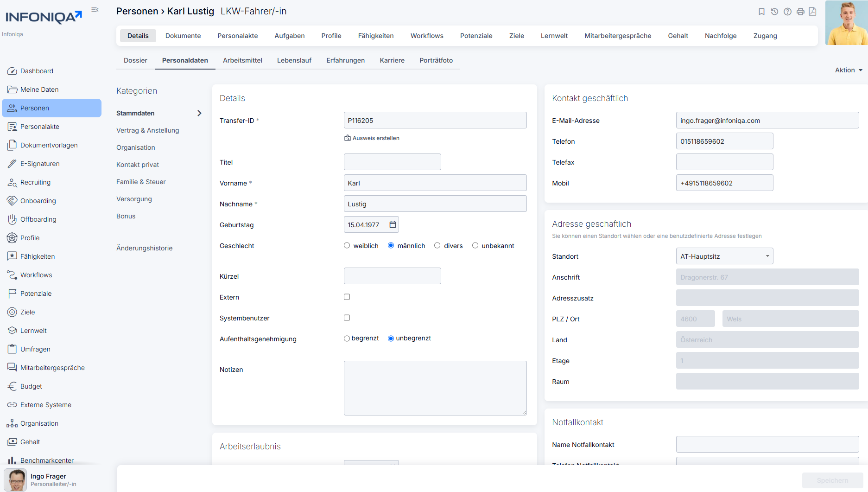
Task: Click the Gehalt money icon in sidebar
Action: click(x=12, y=442)
